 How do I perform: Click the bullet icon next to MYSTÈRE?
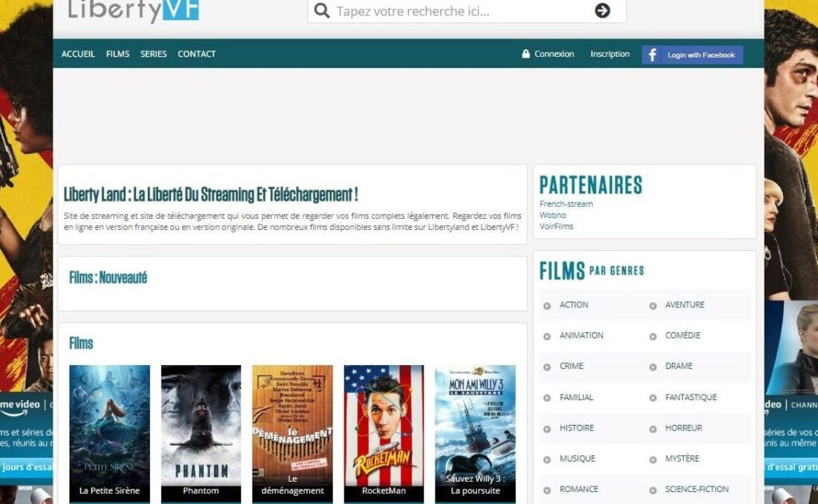point(653,459)
